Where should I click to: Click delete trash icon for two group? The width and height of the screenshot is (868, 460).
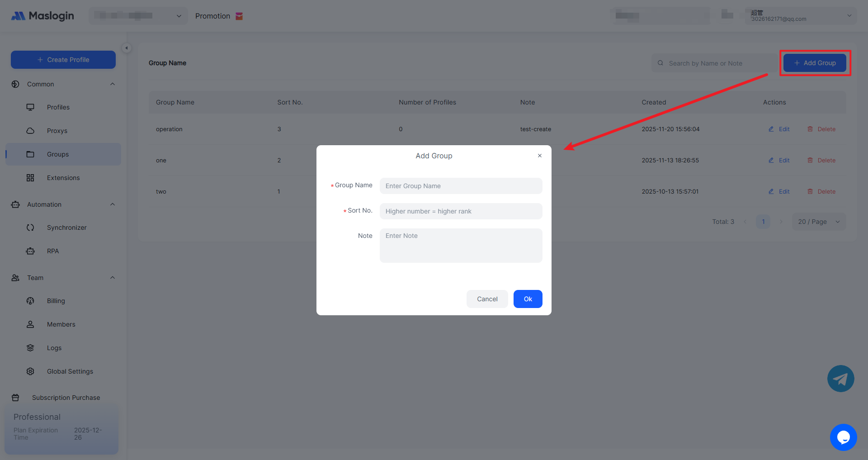(810, 191)
